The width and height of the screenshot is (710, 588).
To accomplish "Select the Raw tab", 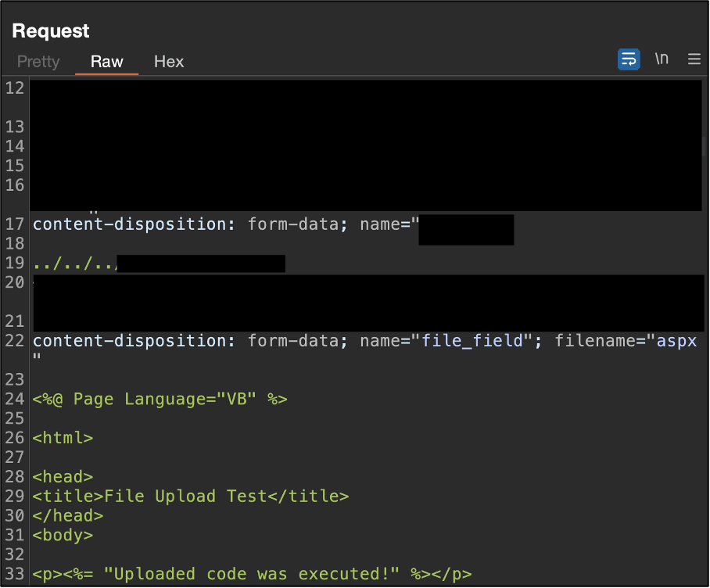I will [107, 62].
